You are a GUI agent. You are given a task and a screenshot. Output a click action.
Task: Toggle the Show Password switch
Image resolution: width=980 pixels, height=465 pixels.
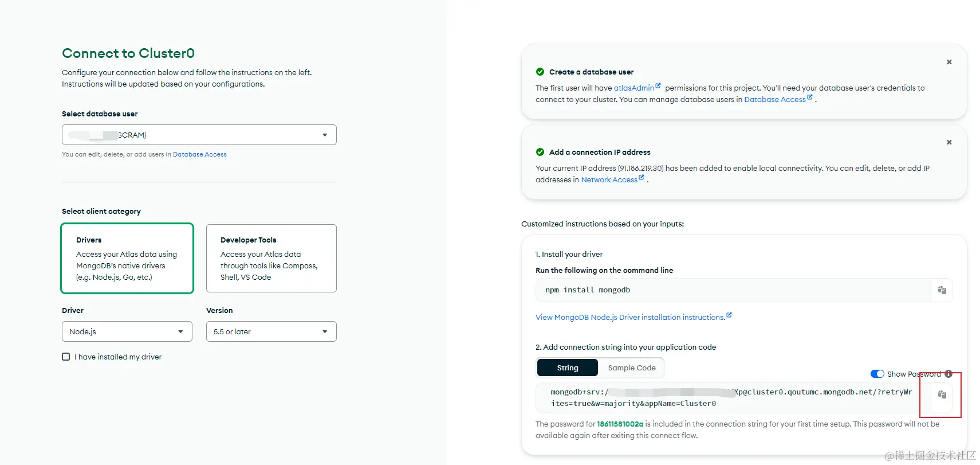(877, 374)
